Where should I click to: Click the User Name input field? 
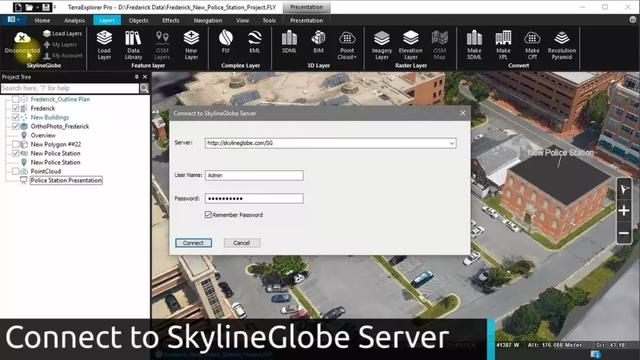tap(254, 175)
